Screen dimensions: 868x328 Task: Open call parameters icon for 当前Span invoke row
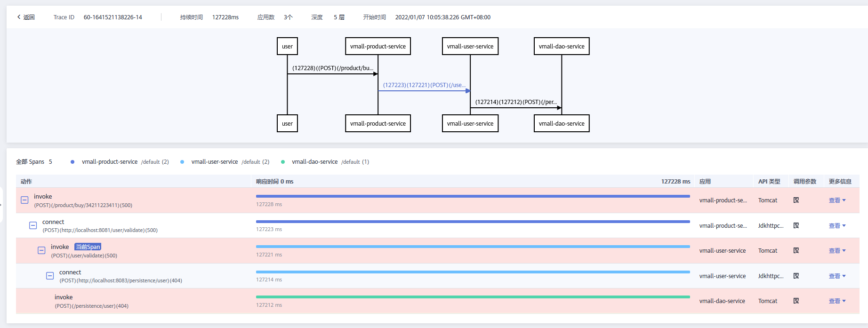click(x=796, y=250)
